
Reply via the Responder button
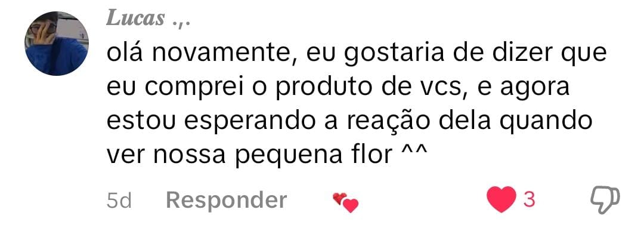(x=227, y=201)
